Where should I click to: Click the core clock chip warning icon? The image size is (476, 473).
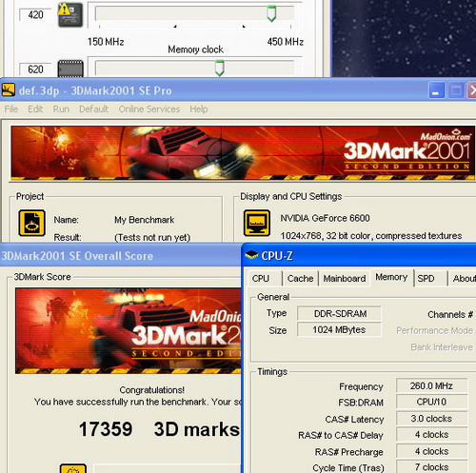coord(70,14)
